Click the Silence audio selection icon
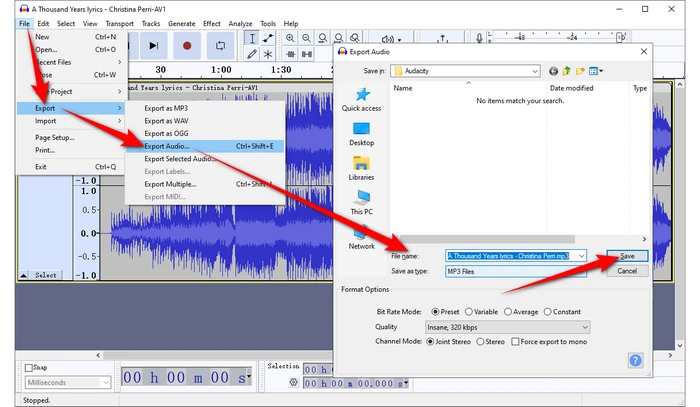Screen dimensions: 700x407 (307, 54)
